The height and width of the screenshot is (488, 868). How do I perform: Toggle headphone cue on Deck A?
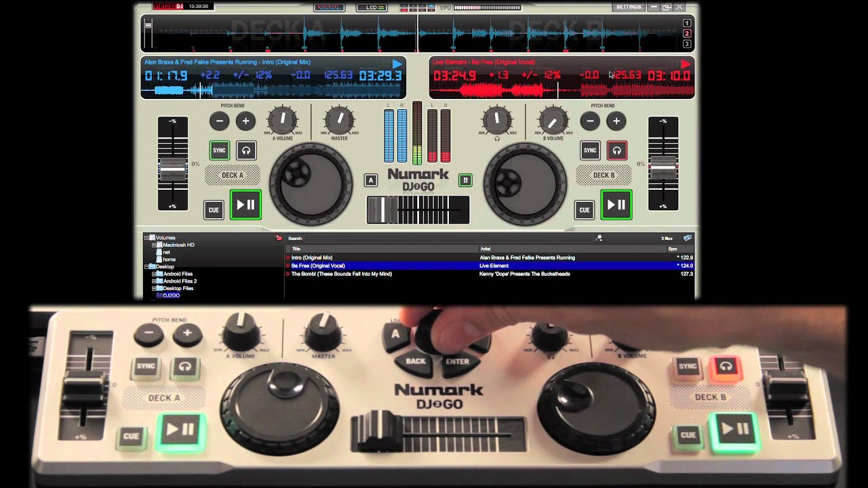[246, 150]
